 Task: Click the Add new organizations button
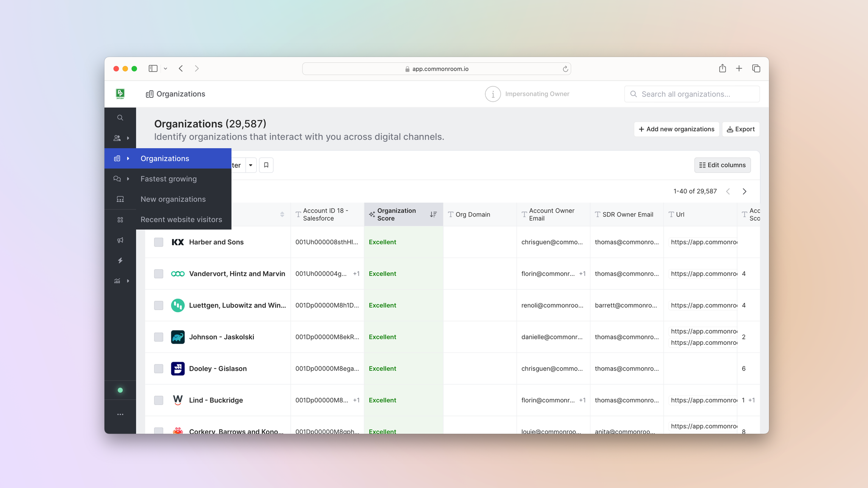(676, 129)
